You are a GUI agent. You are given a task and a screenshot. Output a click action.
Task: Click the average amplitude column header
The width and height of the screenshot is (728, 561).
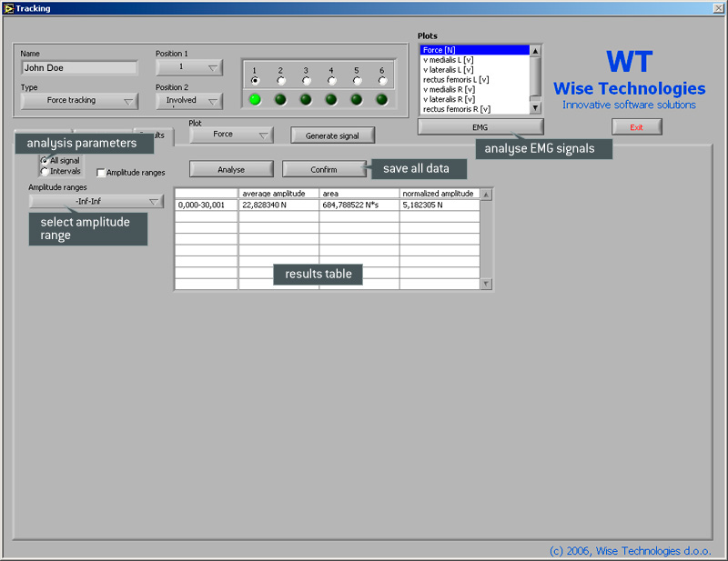coord(278,194)
